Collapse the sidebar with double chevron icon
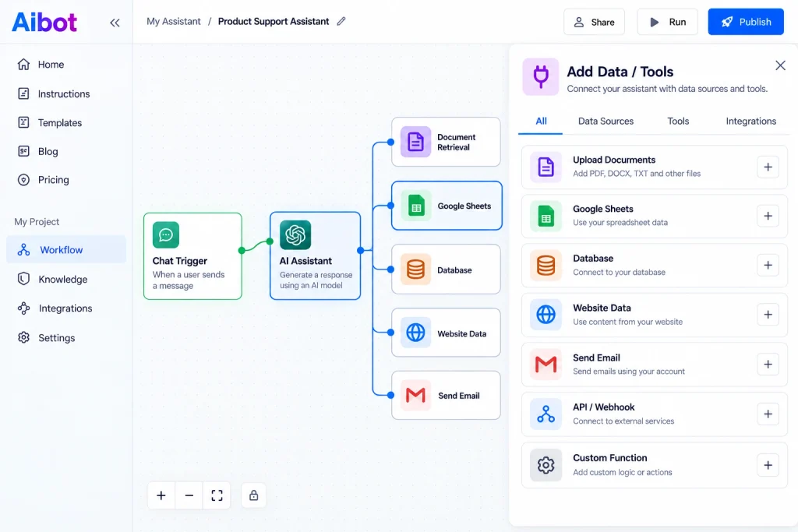Image resolution: width=798 pixels, height=532 pixels. point(115,23)
